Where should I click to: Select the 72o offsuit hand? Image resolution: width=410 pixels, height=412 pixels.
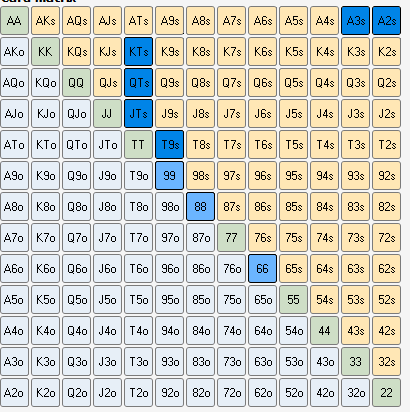pyautogui.click(x=231, y=393)
